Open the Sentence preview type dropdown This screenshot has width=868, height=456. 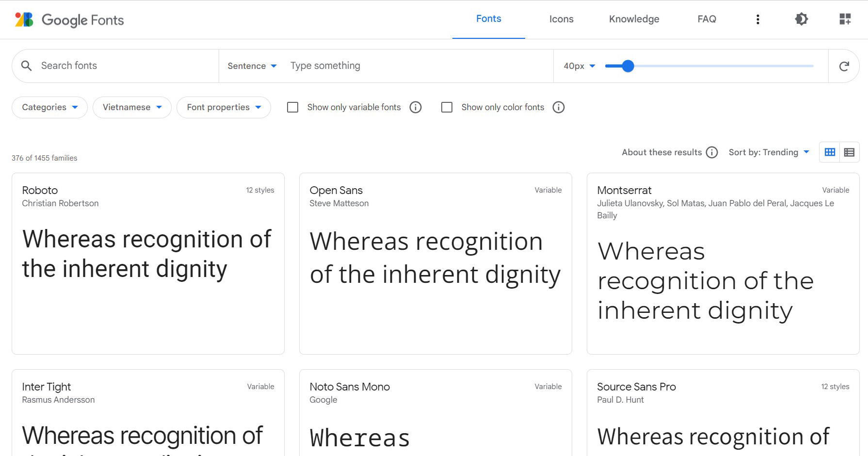coord(252,66)
